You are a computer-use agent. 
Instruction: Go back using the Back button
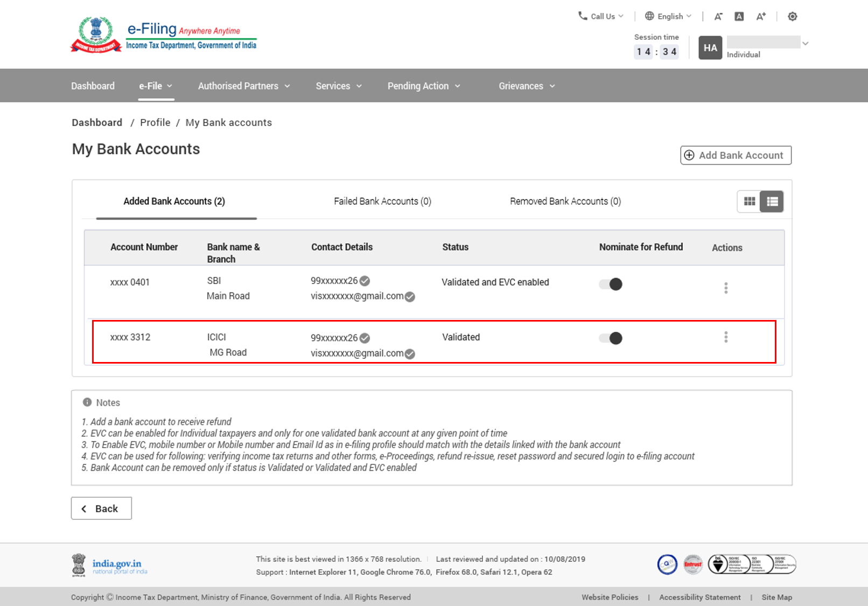(101, 509)
